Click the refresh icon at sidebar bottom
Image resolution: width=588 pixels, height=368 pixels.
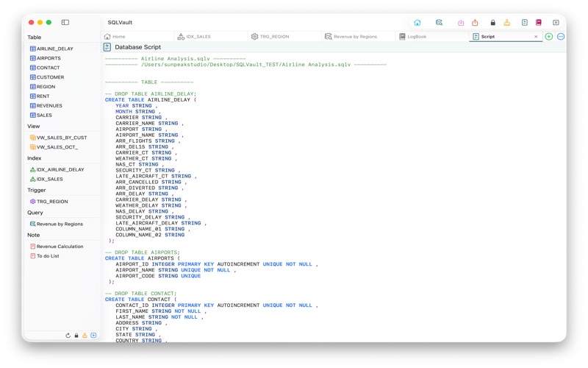[68, 336]
